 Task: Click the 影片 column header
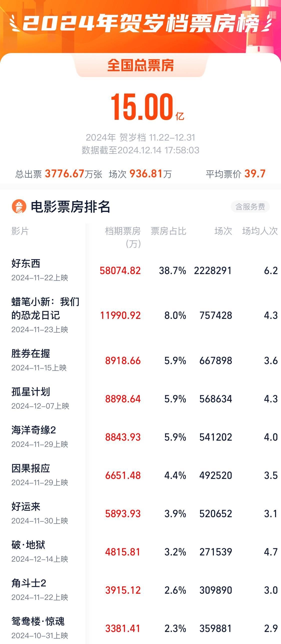[x=20, y=231]
